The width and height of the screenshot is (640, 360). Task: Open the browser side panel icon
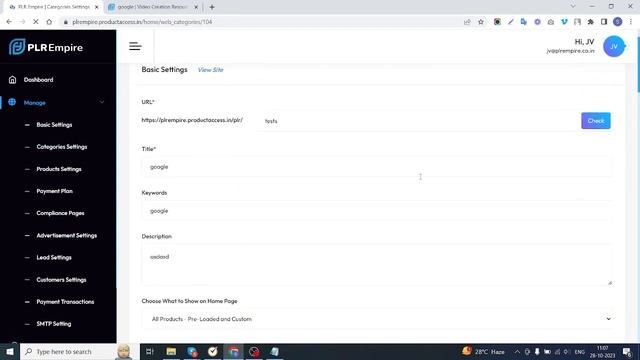click(604, 22)
